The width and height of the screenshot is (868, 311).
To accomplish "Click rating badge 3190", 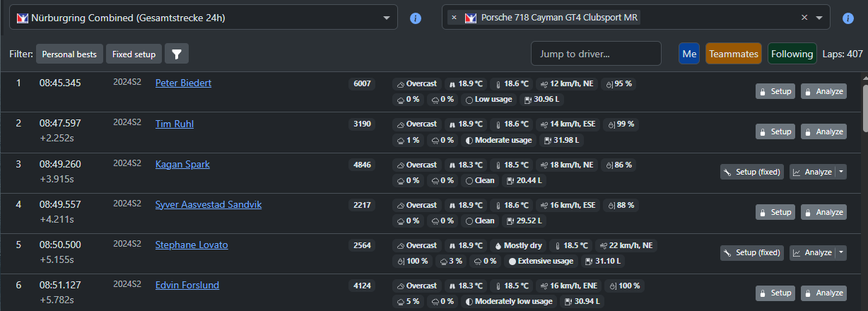I will (x=362, y=124).
